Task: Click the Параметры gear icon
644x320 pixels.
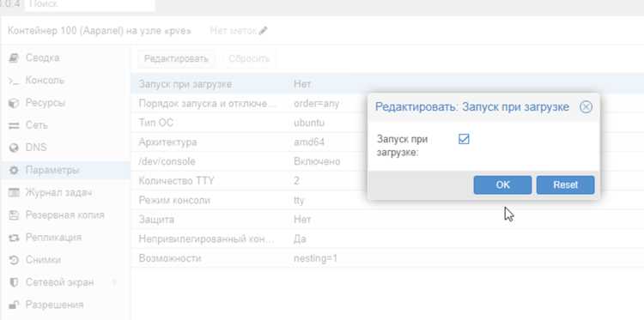Action: 14,170
